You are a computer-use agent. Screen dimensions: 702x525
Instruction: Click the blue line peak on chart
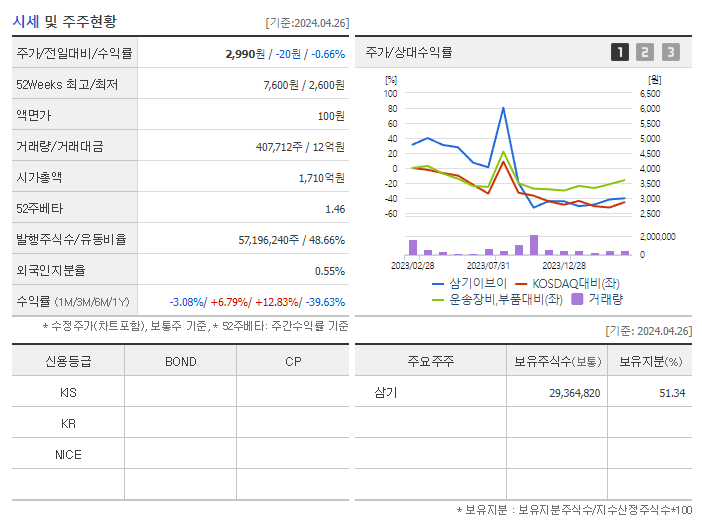click(503, 108)
